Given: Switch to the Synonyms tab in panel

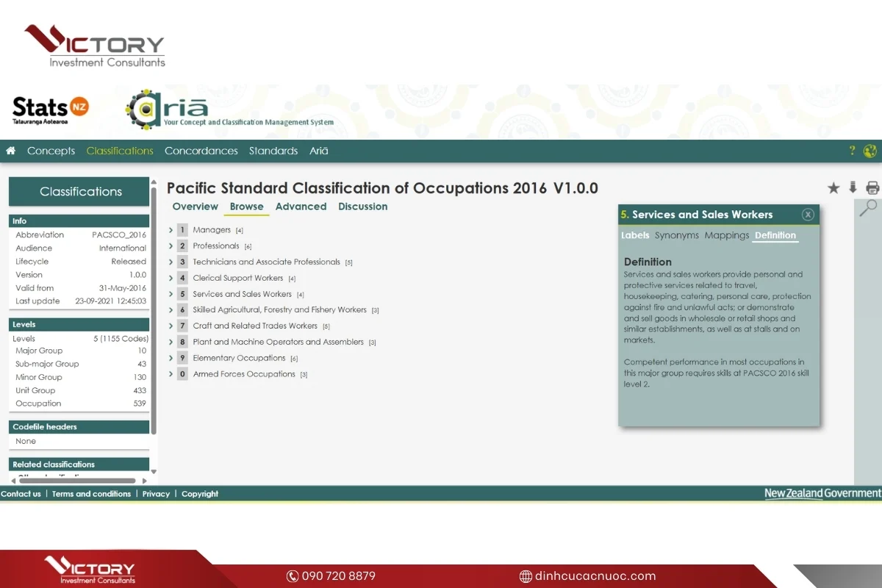Looking at the screenshot, I should click(x=676, y=235).
